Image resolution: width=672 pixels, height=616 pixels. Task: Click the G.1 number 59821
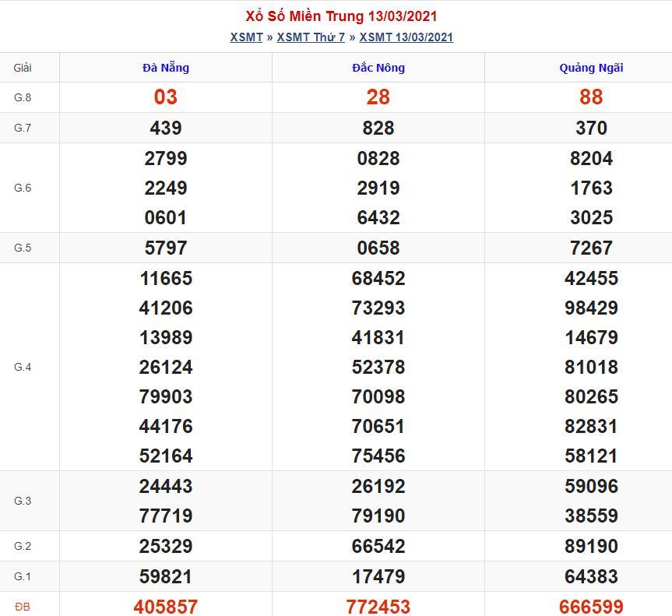(x=166, y=576)
